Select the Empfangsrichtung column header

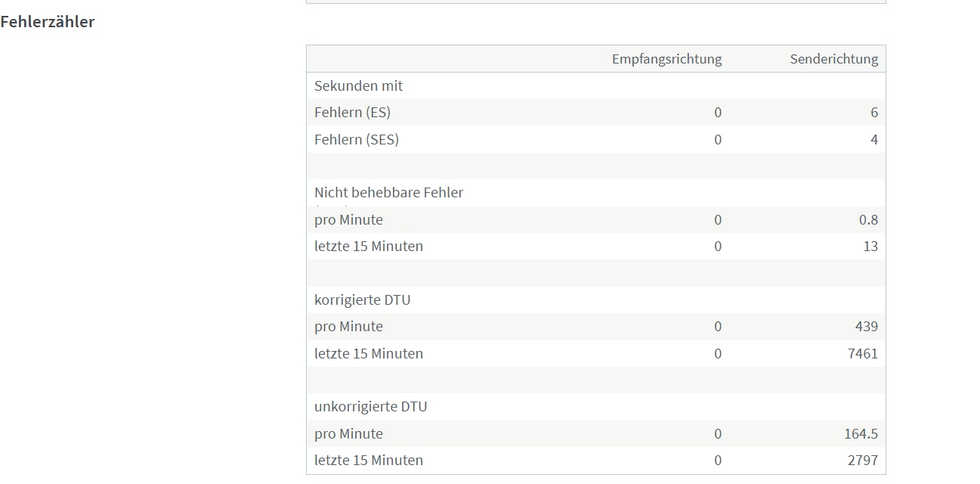pos(666,59)
